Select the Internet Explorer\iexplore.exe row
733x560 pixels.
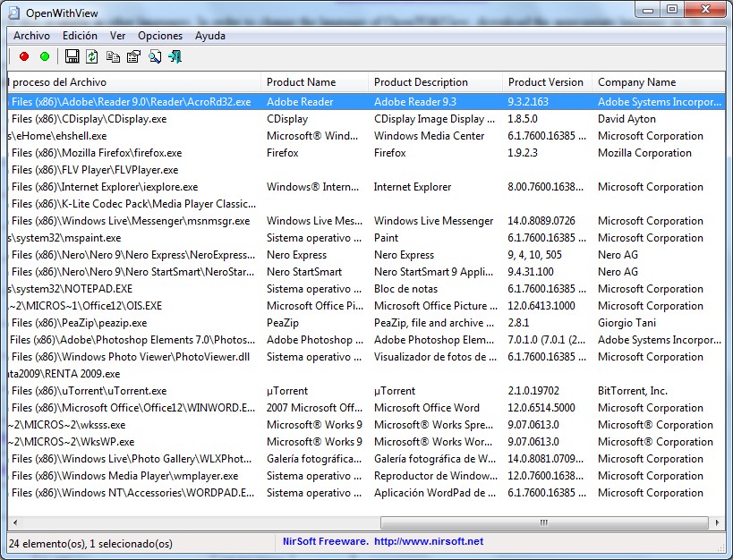click(x=366, y=187)
